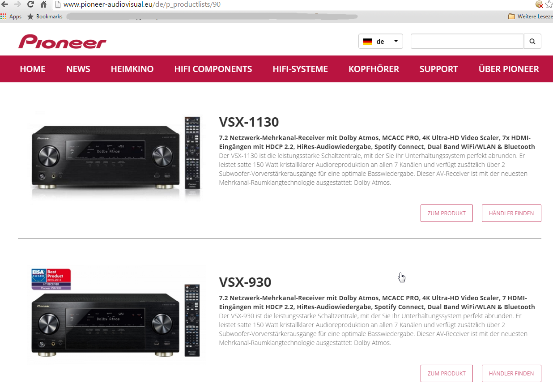
Task: Click the search magnifier icon
Action: point(532,41)
